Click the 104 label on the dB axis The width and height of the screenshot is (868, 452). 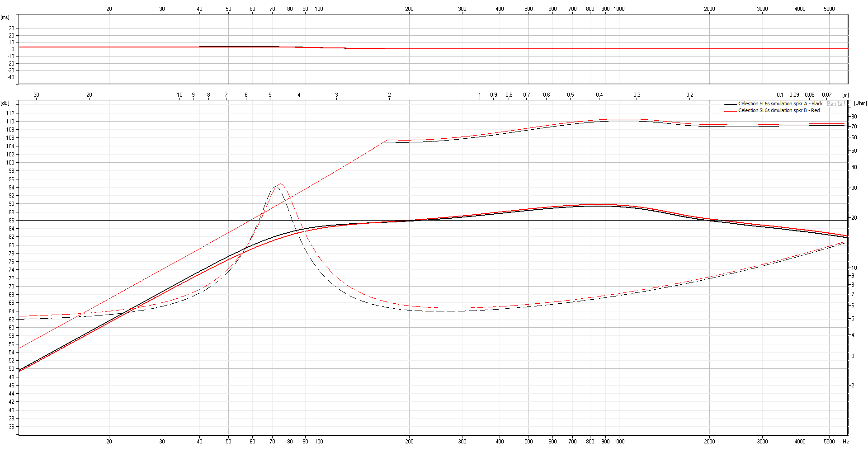click(10, 146)
